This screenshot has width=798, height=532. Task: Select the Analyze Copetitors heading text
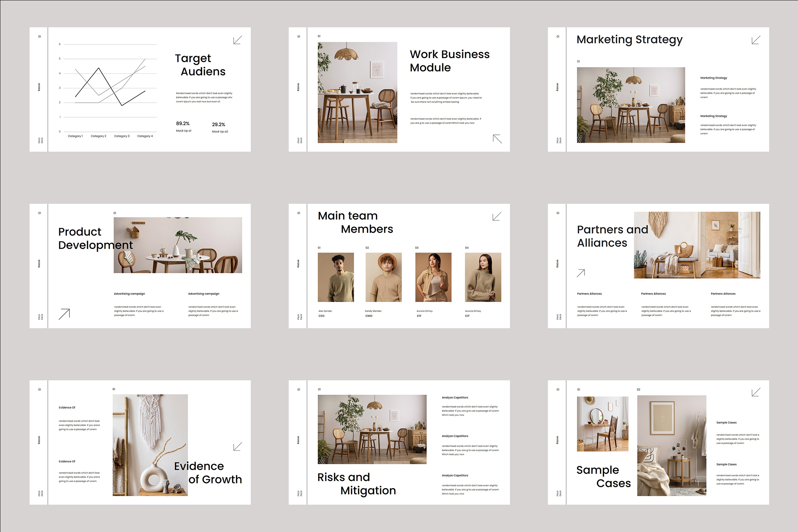coord(455,397)
